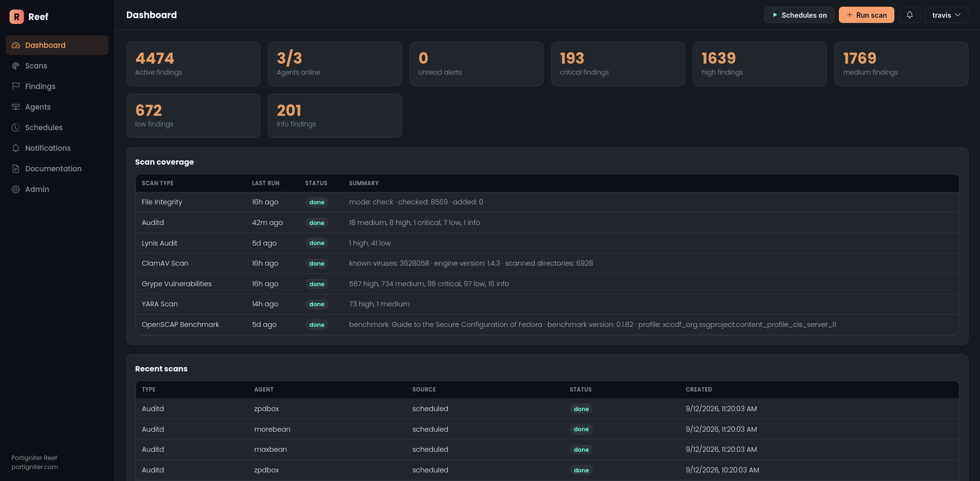Open the 1769 medium findings card
Screen dimensions: 980x481
tap(902, 64)
